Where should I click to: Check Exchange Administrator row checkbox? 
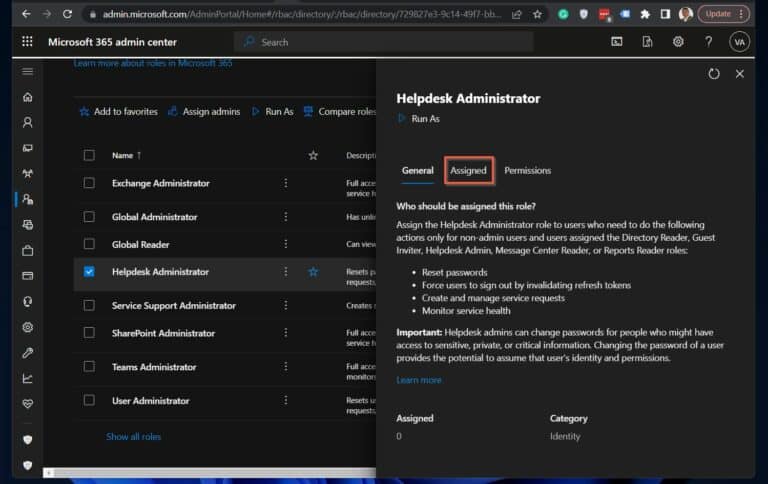tap(89, 183)
